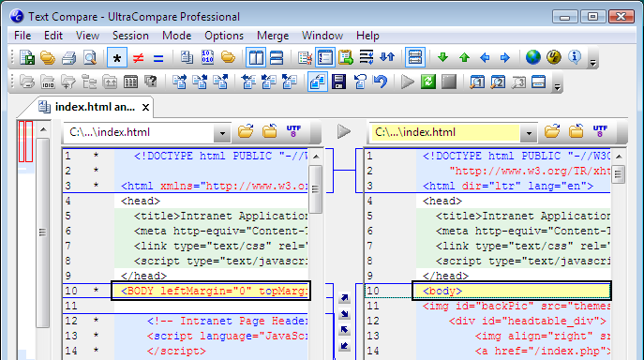Click the blue info icon
The height and width of the screenshot is (360, 644).
coord(575,57)
